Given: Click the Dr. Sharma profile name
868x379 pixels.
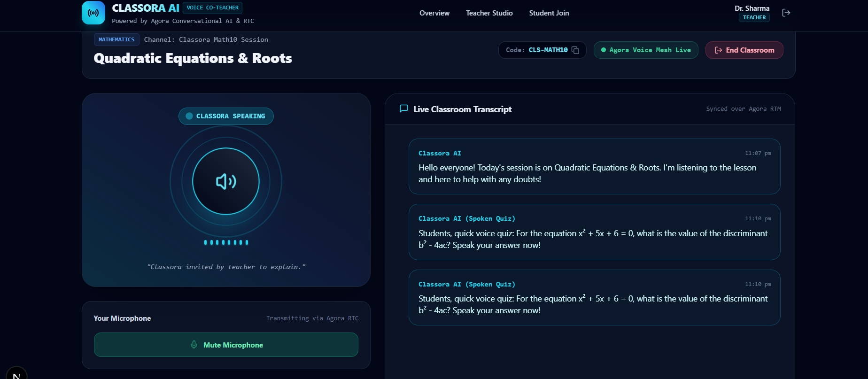Looking at the screenshot, I should (752, 8).
